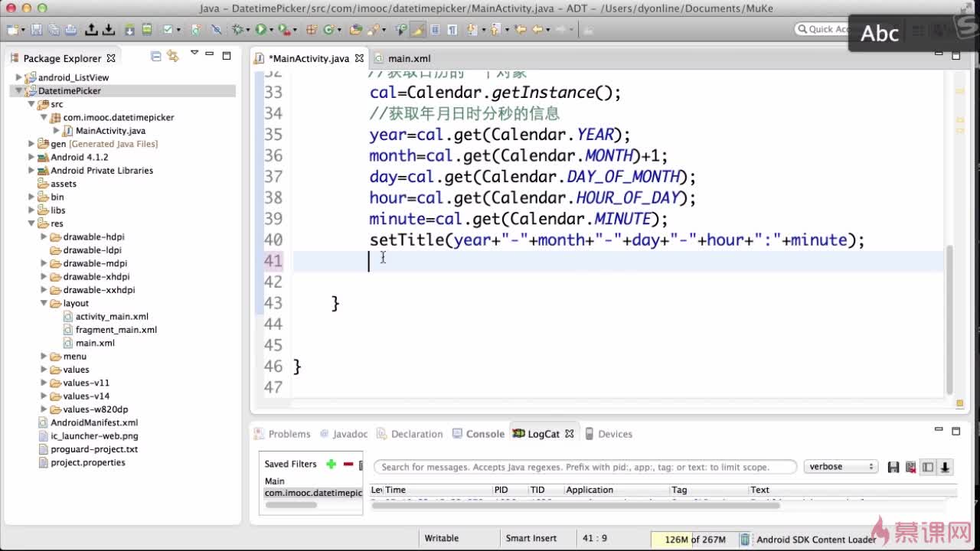Toggle the Saved Filters view display icon

pyautogui.click(x=928, y=467)
